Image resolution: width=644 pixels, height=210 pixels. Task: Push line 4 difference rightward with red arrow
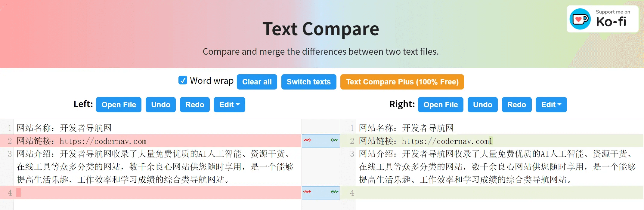click(x=307, y=191)
